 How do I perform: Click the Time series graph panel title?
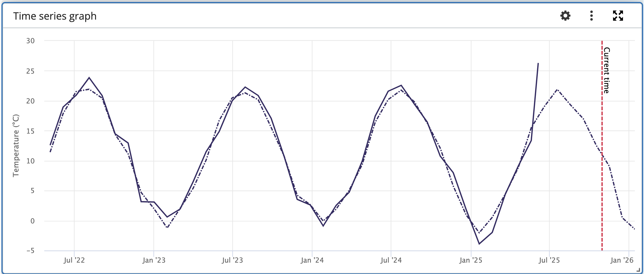pos(55,16)
